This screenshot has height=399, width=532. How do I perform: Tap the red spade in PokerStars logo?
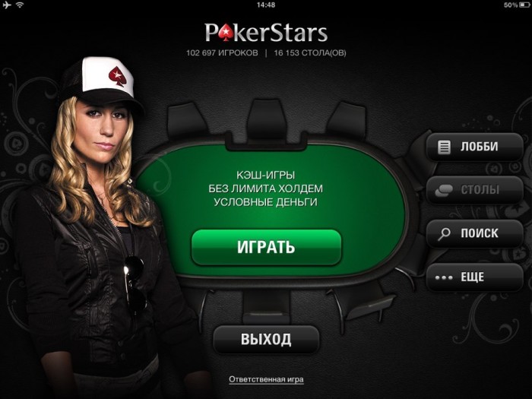[x=224, y=33]
